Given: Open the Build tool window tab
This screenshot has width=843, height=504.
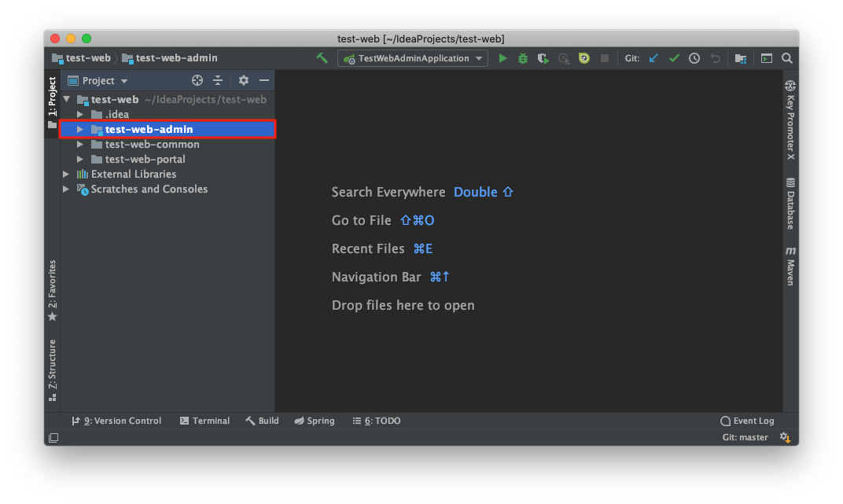Looking at the screenshot, I should click(x=263, y=421).
